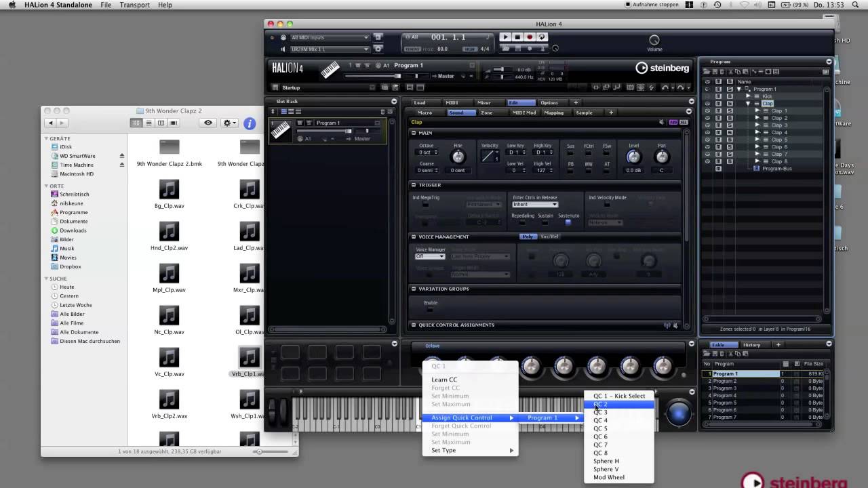Click the Quick Look eye button in Finder
This screenshot has width=868, height=488.
point(208,123)
